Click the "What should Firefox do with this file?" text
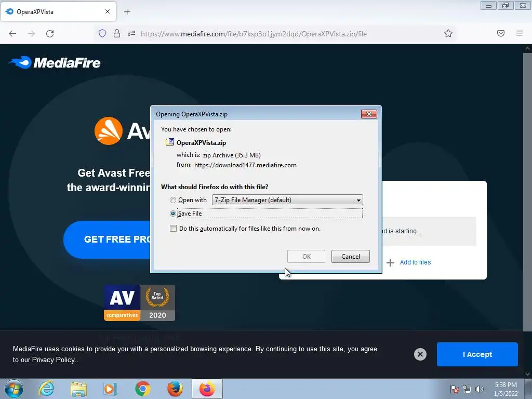Viewport: 532px width, 399px height. (215, 187)
